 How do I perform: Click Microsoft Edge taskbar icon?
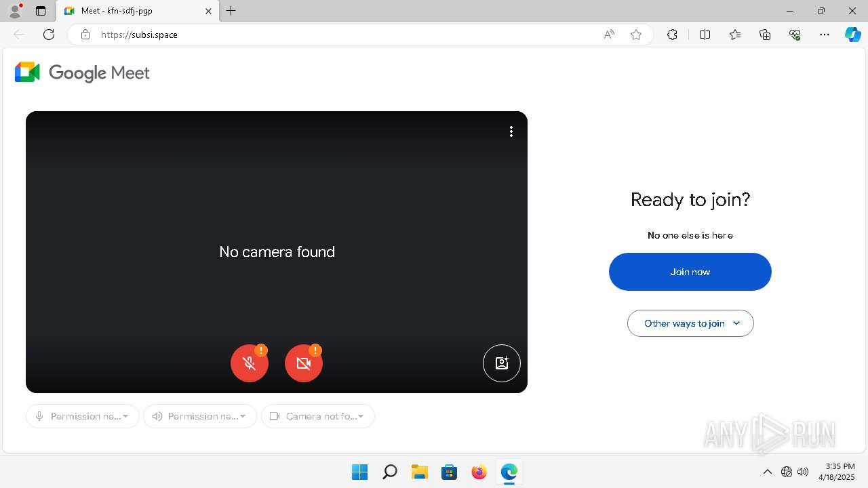pos(509,472)
